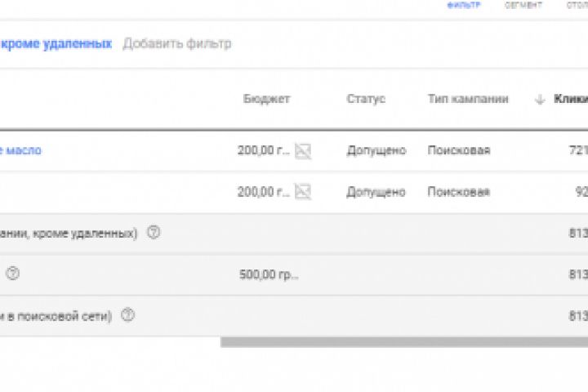588x392 pixels.
Task: Click the horizontal scrollbar under the table
Action: click(404, 342)
